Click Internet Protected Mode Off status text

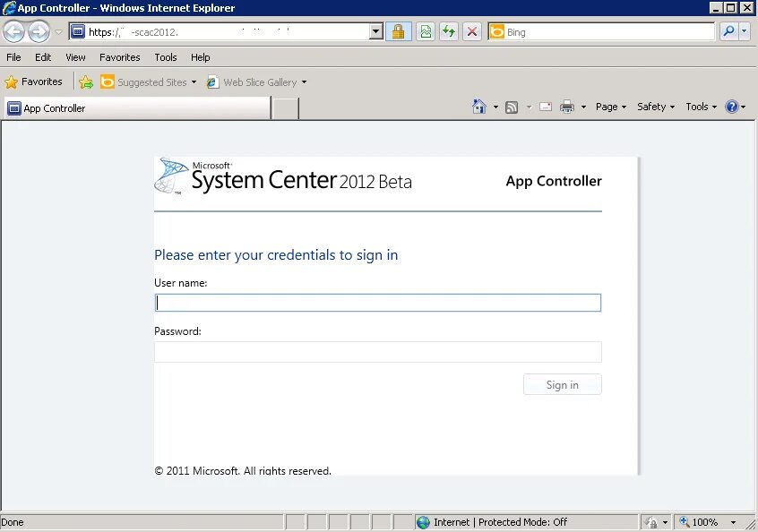pyautogui.click(x=500, y=522)
